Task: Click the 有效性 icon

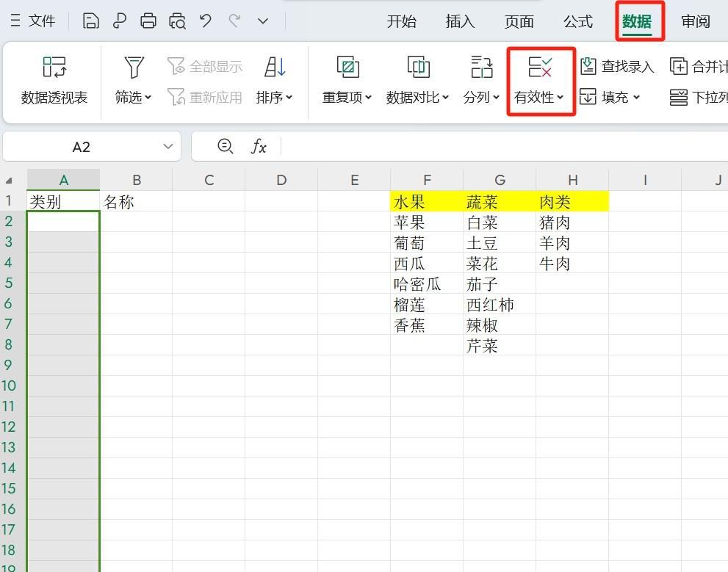Action: pos(540,67)
